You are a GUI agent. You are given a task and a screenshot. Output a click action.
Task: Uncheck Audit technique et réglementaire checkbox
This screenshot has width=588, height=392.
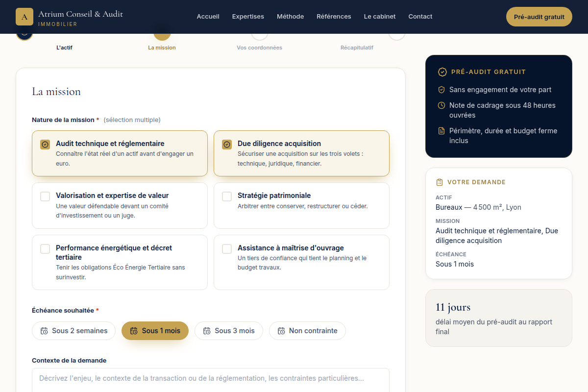coord(45,145)
